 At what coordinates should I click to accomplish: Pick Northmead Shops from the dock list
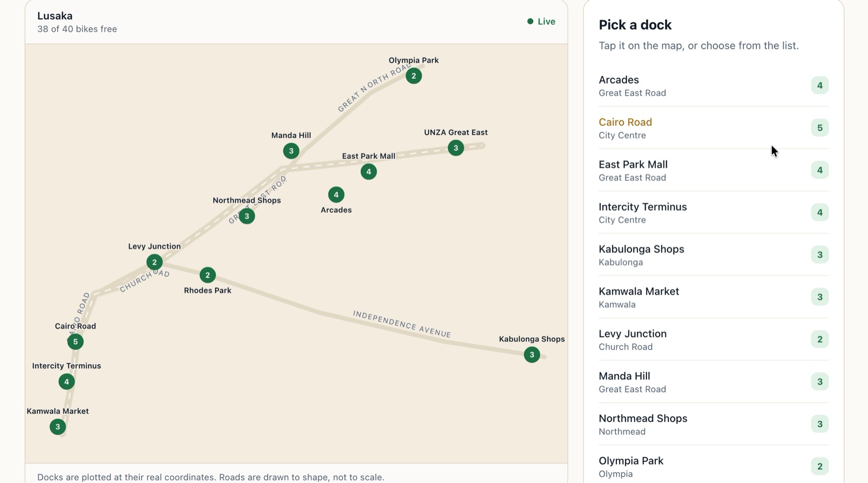pyautogui.click(x=713, y=424)
